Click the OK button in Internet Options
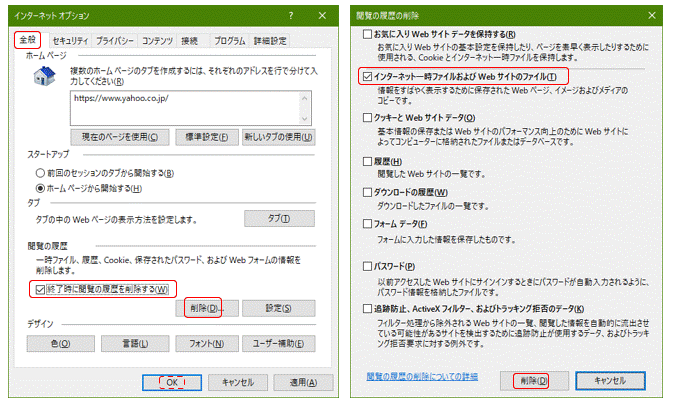The image size is (673, 402). (x=172, y=382)
